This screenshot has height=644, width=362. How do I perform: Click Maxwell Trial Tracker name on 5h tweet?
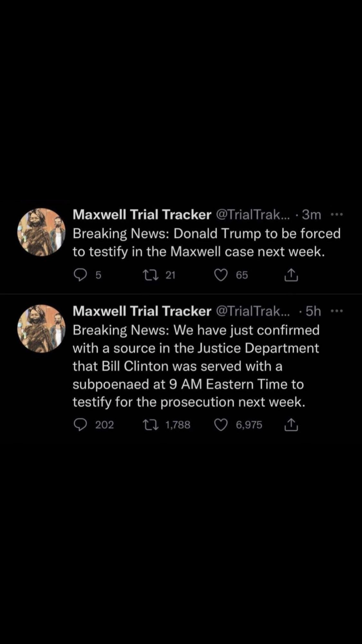point(141,311)
